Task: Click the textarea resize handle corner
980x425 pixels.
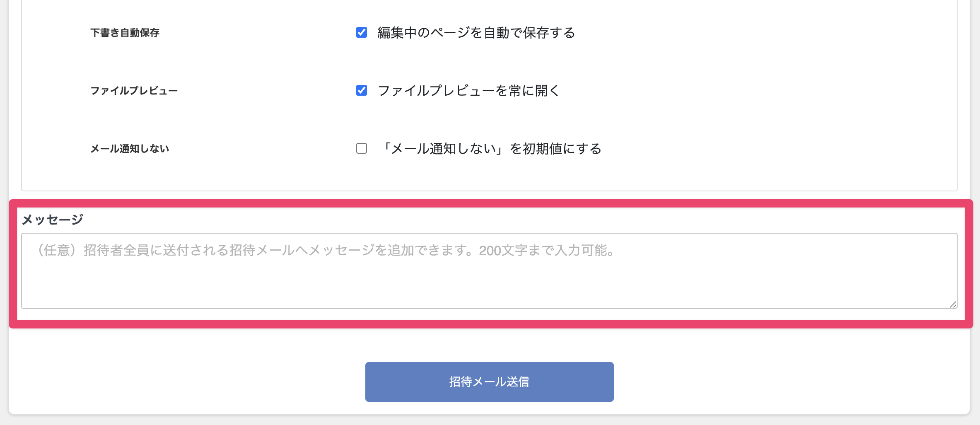Action: 953,304
